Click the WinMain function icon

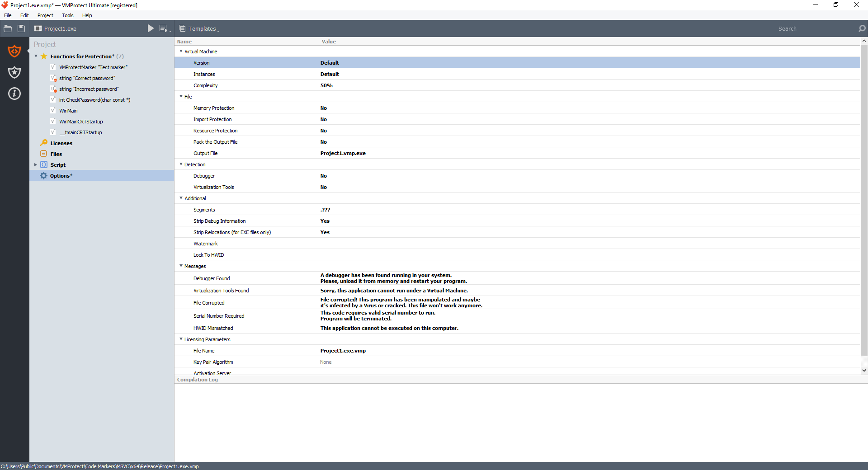tap(53, 110)
